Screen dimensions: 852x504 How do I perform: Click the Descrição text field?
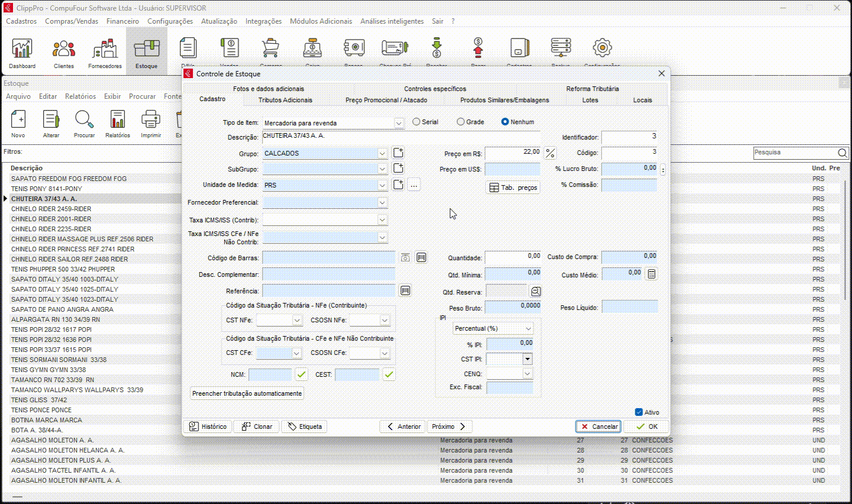[401, 137]
